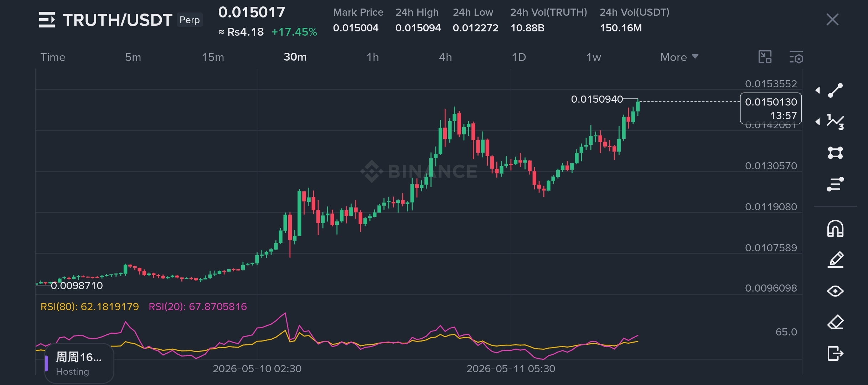Image resolution: width=868 pixels, height=385 pixels.
Task: Open the Hosting live room widget
Action: [x=79, y=364]
